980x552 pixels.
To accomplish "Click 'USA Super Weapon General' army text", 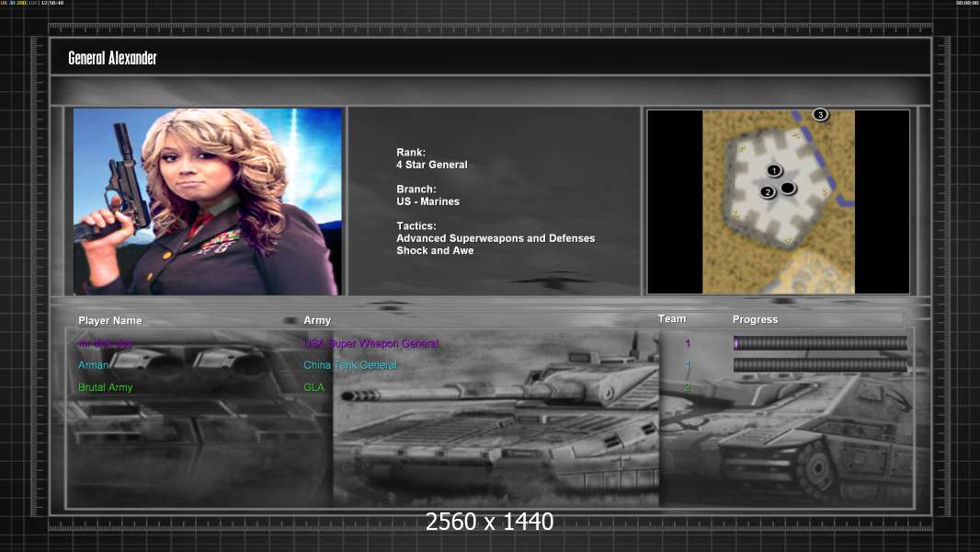I will (371, 343).
